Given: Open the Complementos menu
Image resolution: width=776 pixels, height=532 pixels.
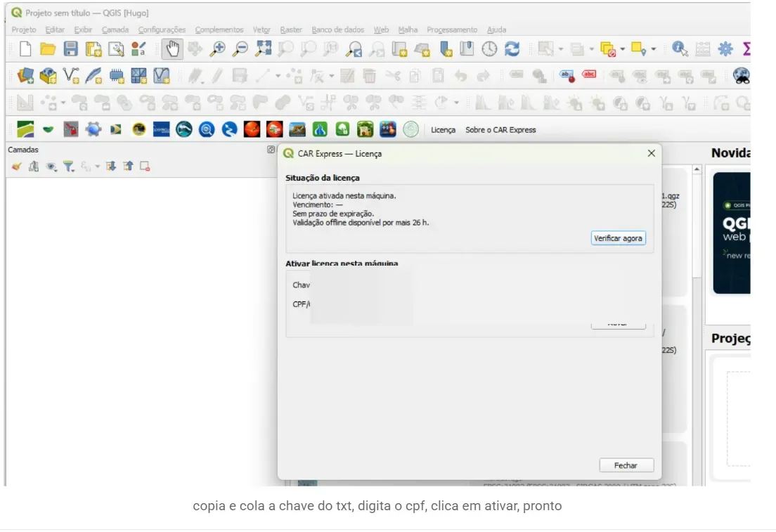Looking at the screenshot, I should click(219, 30).
